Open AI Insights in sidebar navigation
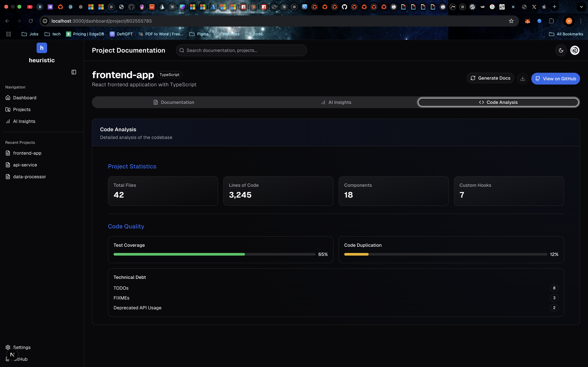Viewport: 588px width, 367px height. (24, 121)
